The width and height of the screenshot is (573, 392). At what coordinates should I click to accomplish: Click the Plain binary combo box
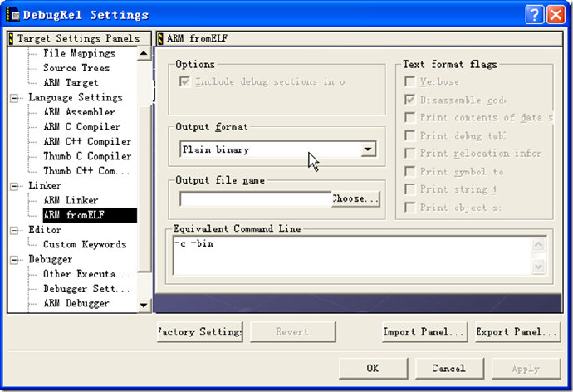(x=277, y=149)
